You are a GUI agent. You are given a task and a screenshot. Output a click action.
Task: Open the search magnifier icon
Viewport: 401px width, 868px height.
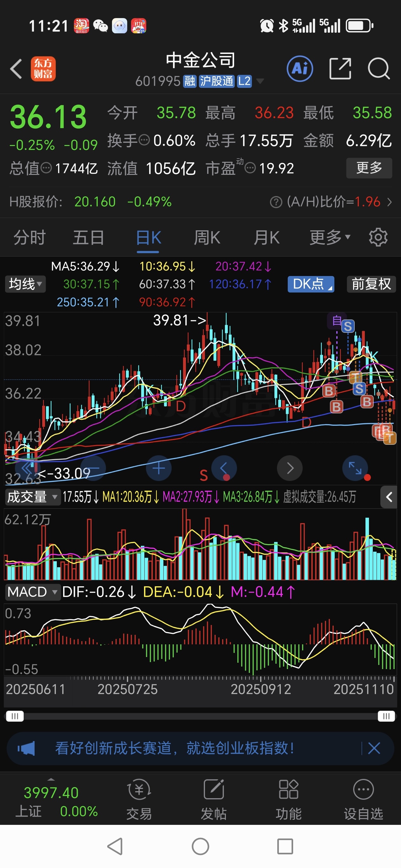(379, 69)
